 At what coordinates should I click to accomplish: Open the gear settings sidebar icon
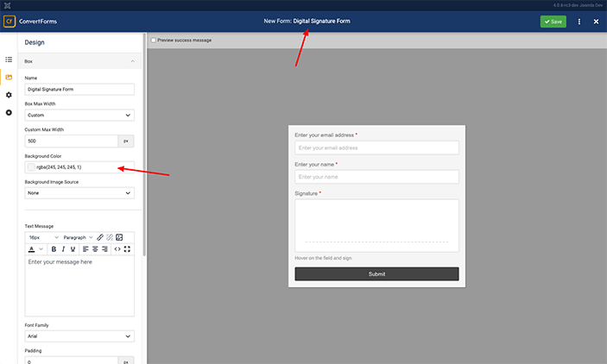(9, 95)
